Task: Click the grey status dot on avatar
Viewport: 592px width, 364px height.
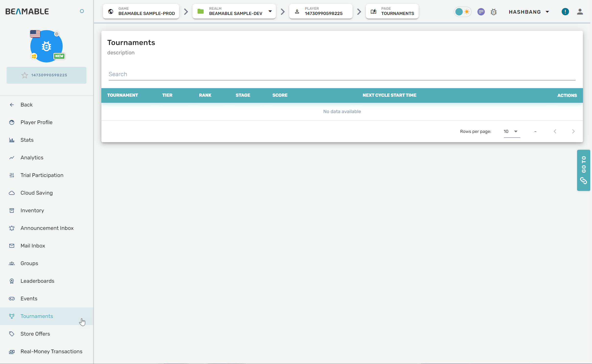Action: tap(57, 34)
